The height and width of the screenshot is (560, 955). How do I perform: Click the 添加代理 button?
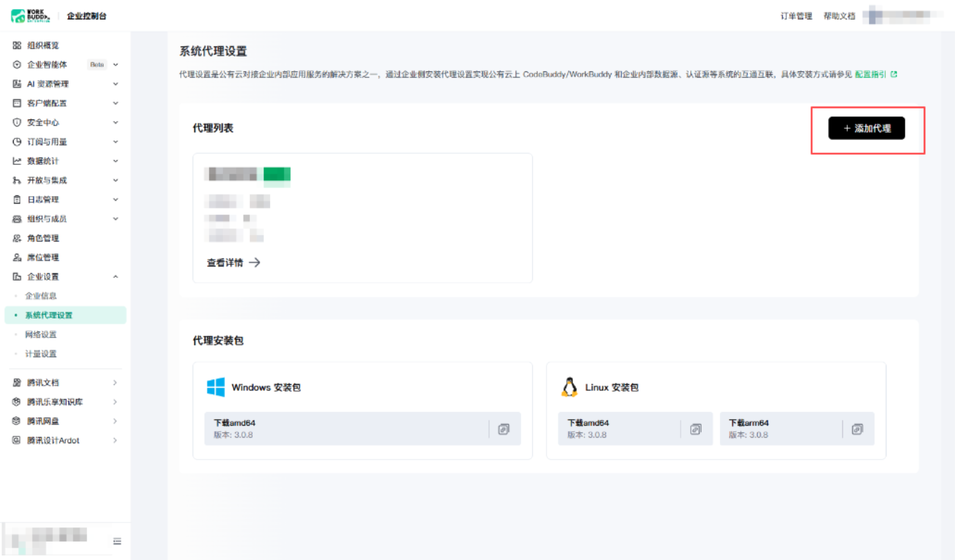point(866,128)
